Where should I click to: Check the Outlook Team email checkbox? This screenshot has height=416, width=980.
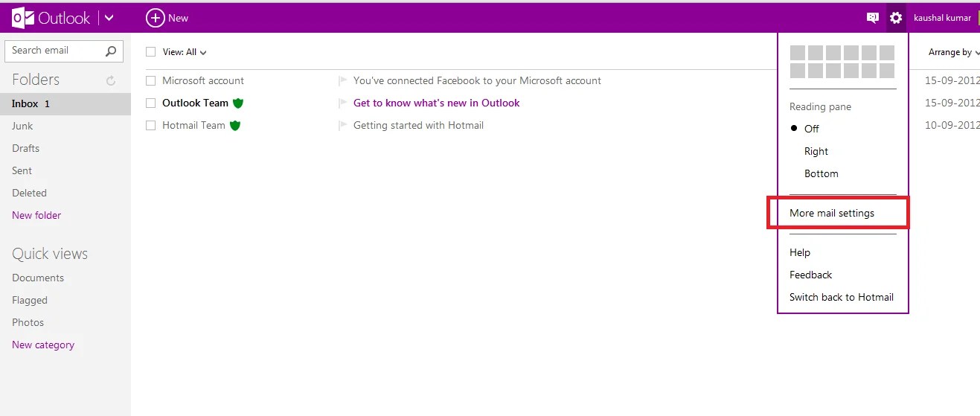[x=151, y=103]
